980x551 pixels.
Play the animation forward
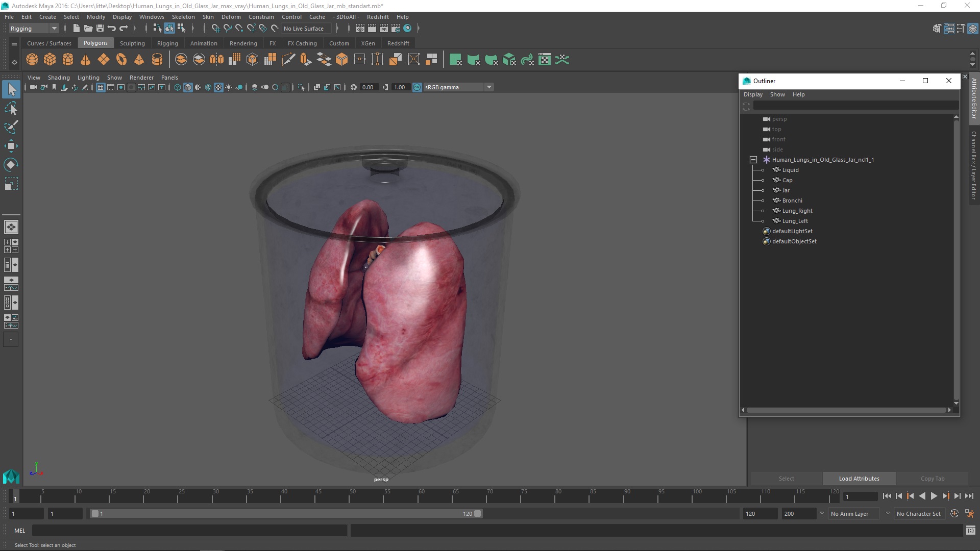[934, 496]
